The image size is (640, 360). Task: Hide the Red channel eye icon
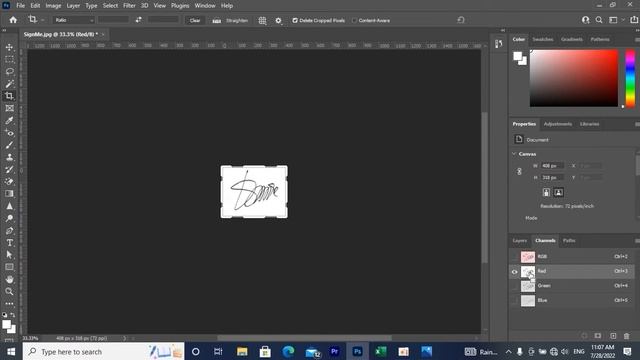(x=514, y=271)
